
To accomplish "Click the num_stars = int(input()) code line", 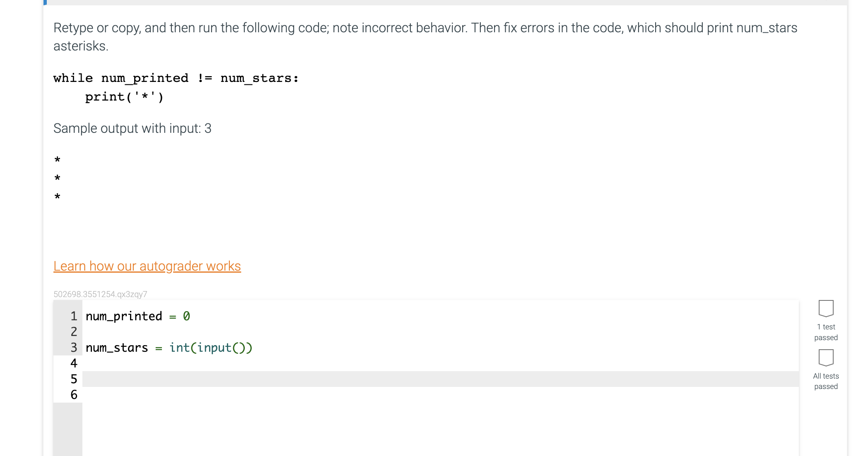I will tap(169, 348).
